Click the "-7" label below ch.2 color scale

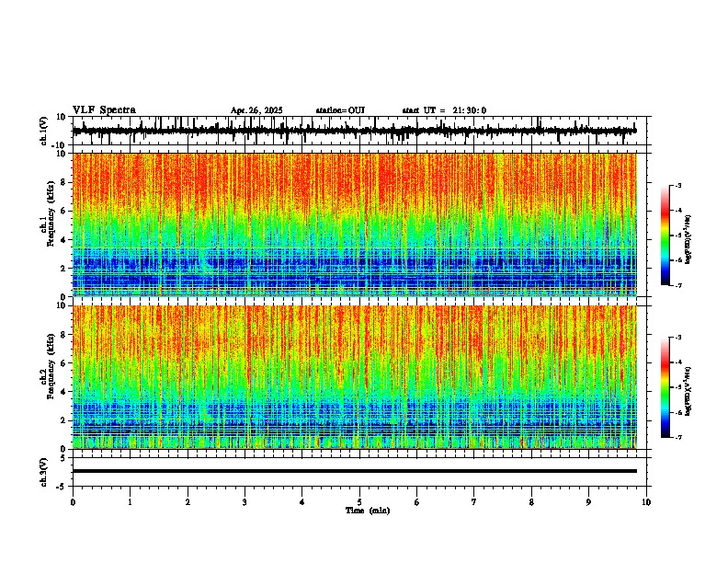point(677,437)
